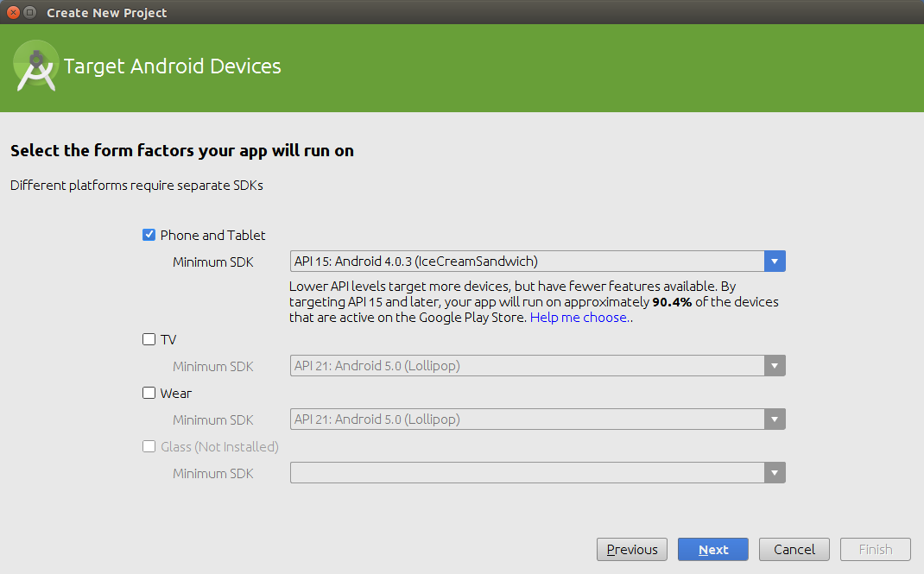This screenshot has height=574, width=924.
Task: Cancel the new project wizard
Action: pyautogui.click(x=794, y=550)
